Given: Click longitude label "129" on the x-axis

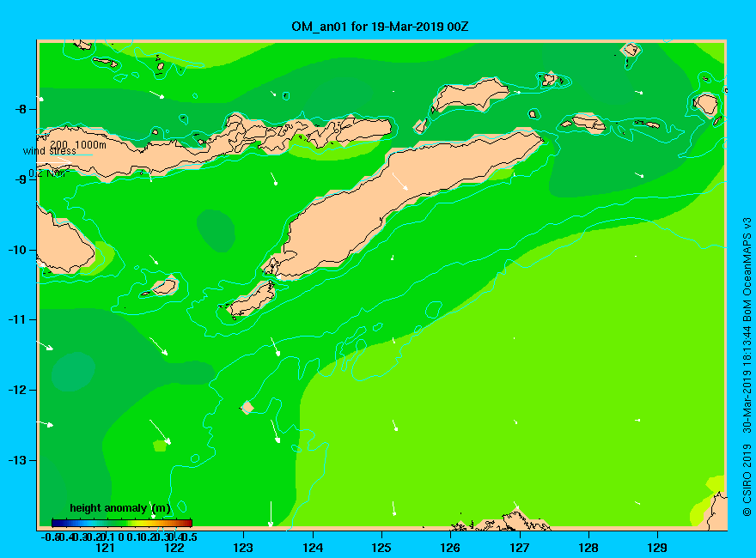Looking at the screenshot, I should coord(657,548).
